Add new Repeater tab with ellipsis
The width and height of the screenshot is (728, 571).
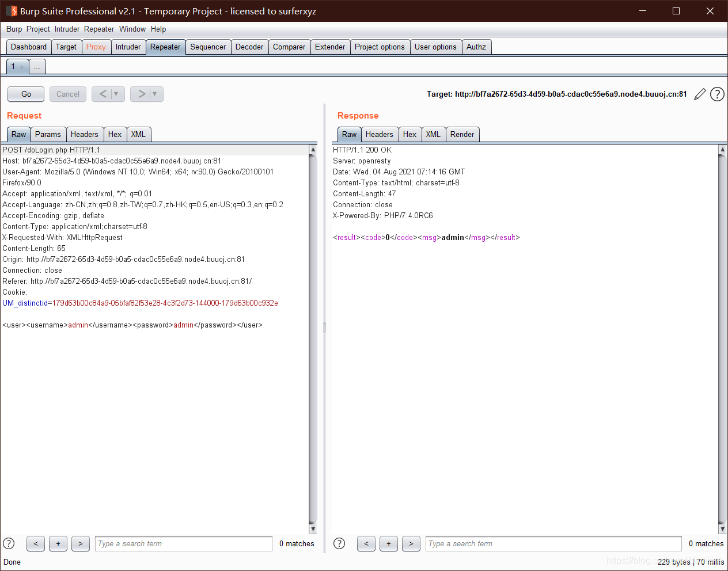coord(37,67)
